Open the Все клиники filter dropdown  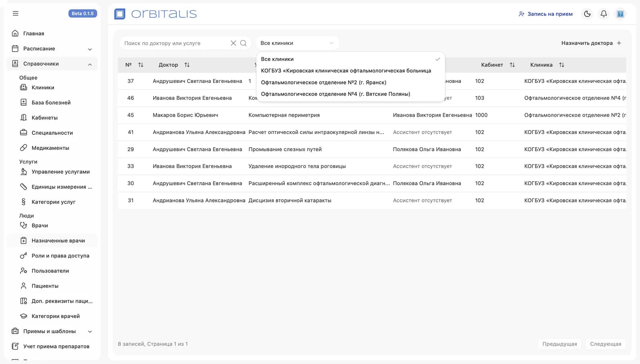[297, 43]
